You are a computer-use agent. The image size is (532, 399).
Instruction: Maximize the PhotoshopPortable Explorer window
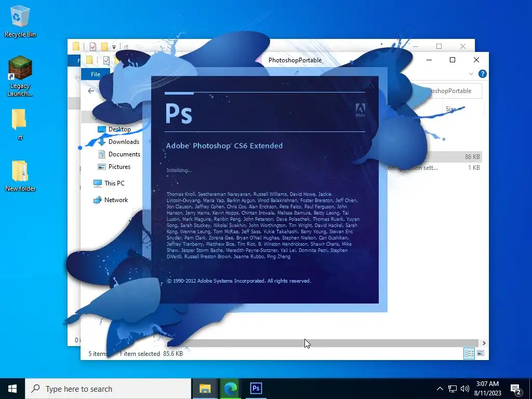(453, 60)
